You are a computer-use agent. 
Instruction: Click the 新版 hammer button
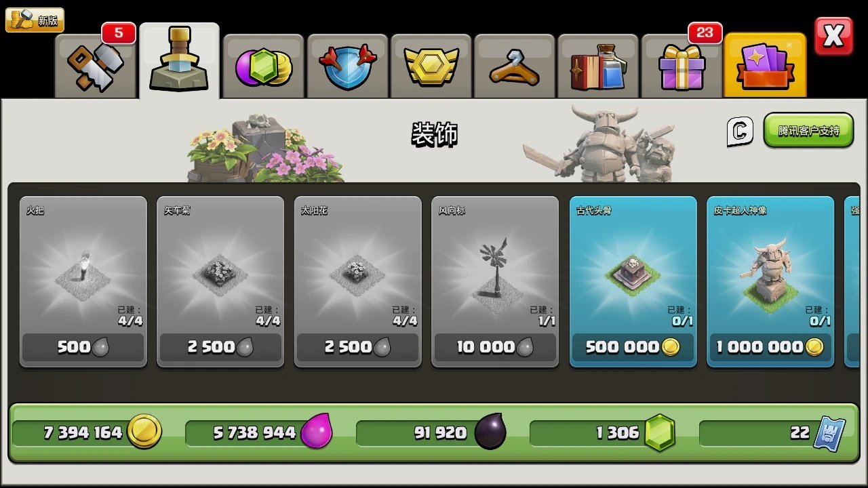pyautogui.click(x=35, y=20)
